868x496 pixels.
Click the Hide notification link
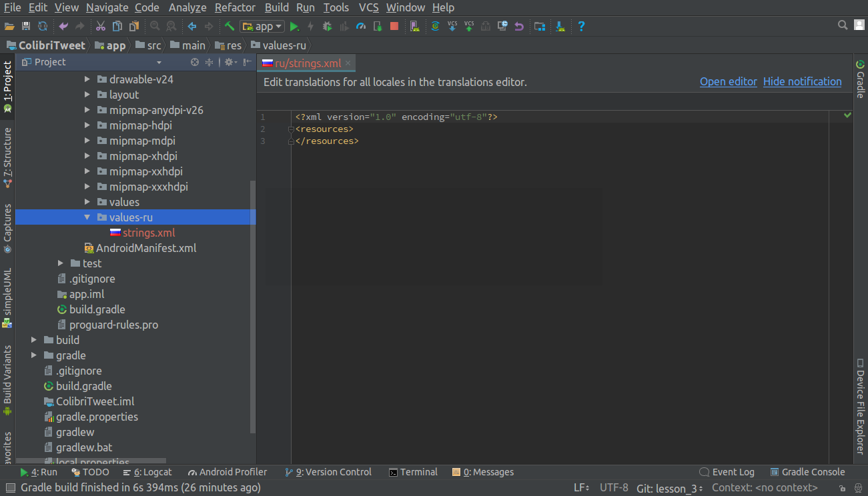click(802, 81)
